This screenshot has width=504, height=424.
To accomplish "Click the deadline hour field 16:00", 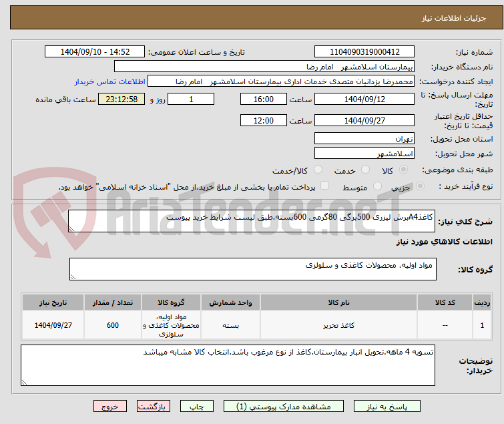I will 263,99.
